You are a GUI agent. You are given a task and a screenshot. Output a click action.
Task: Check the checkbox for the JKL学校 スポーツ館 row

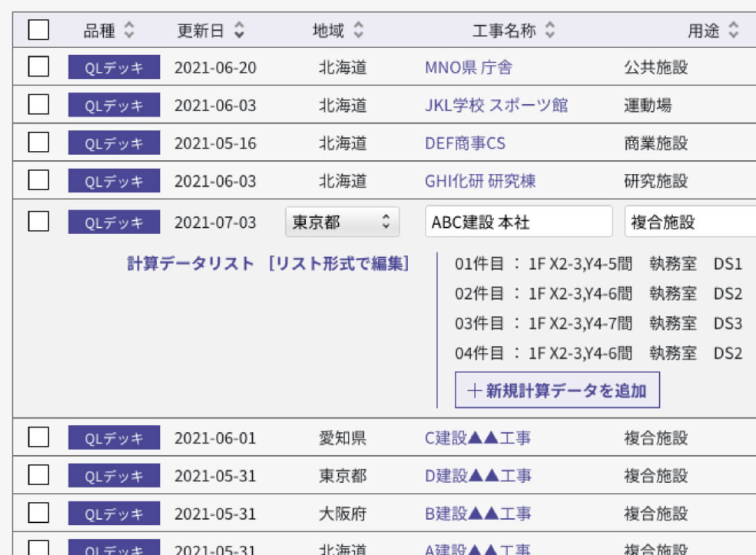pos(38,105)
